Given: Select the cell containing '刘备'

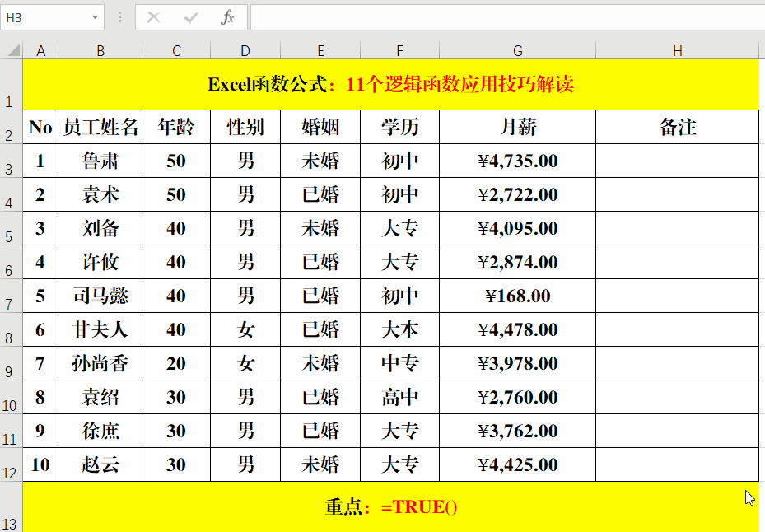Looking at the screenshot, I should [100, 228].
